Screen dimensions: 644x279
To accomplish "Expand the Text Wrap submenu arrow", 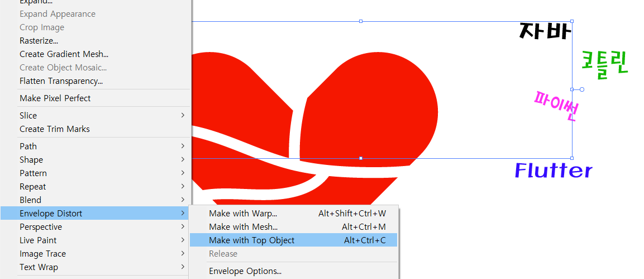I will point(183,267).
